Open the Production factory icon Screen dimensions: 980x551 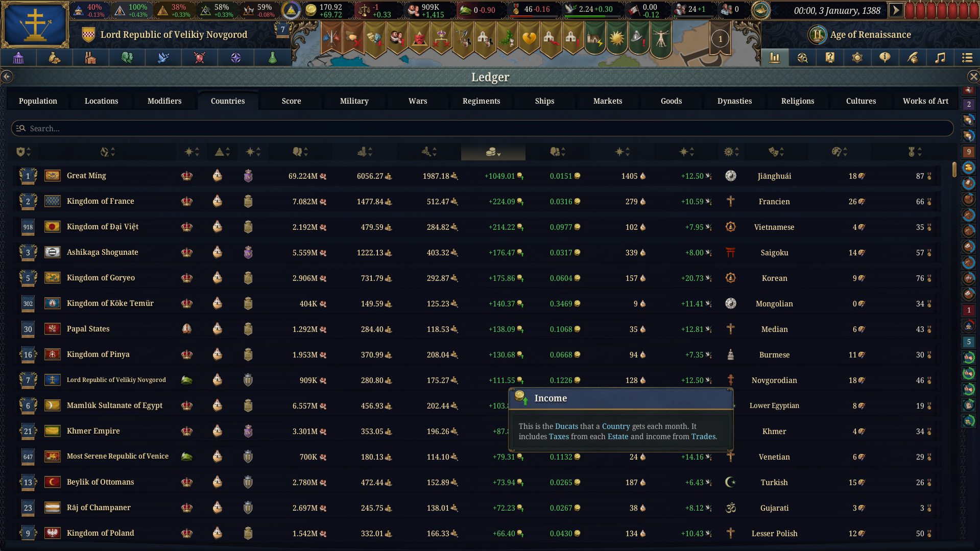tap(91, 58)
